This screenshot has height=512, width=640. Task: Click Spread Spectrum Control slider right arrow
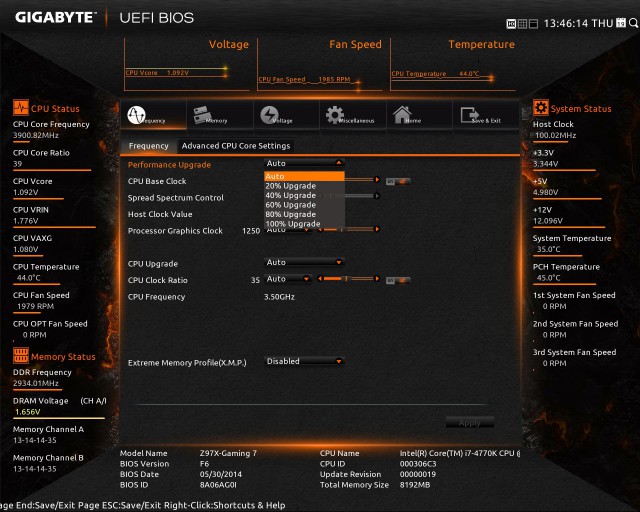[x=377, y=196]
